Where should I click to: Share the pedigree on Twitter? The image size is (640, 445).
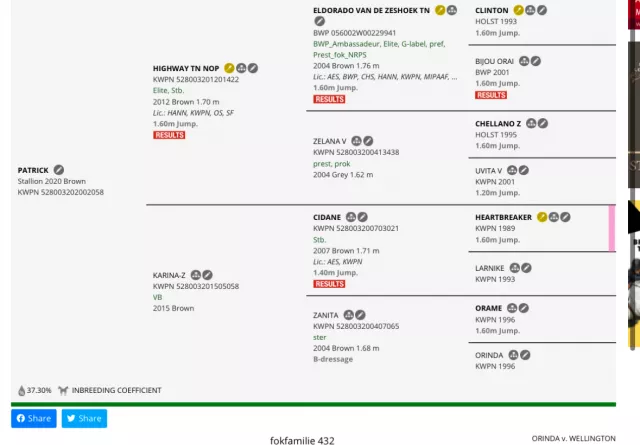click(84, 418)
